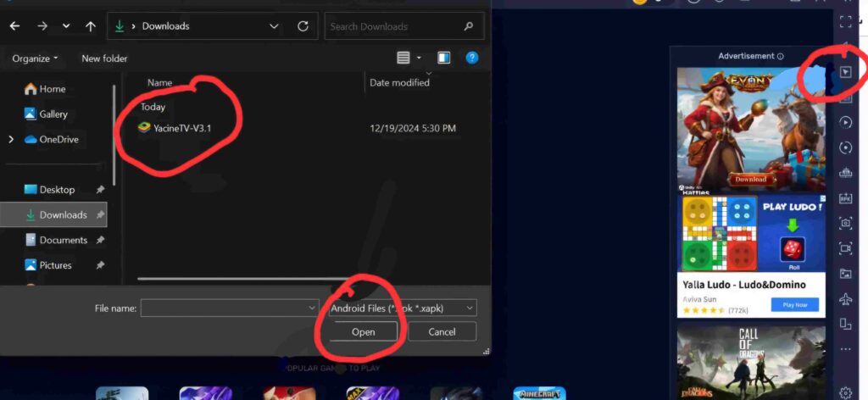
Task: Expand the OneDrive tree node
Action: click(10, 140)
